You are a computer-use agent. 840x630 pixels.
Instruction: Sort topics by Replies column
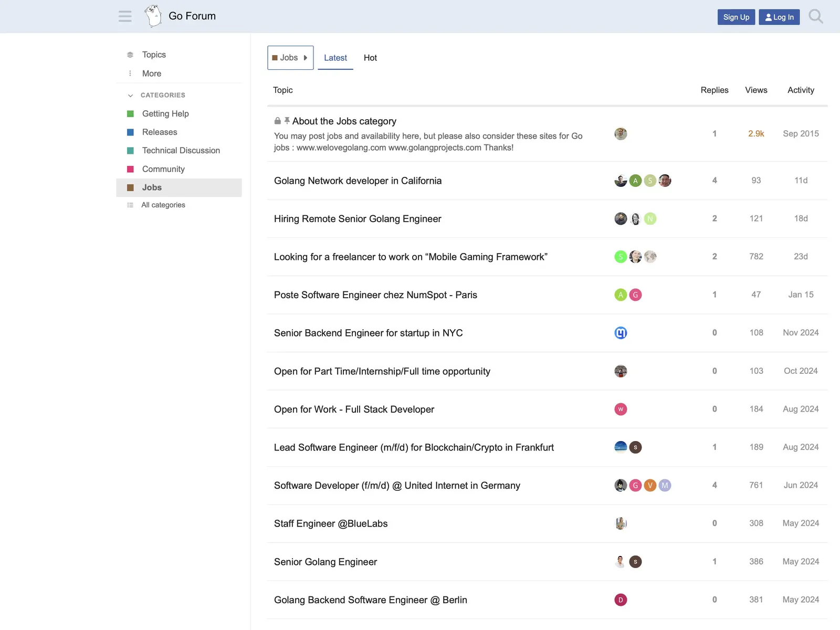[715, 90]
